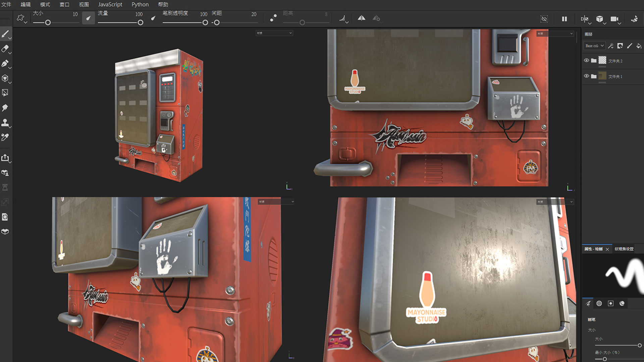Click the pause engine computation button

tap(565, 19)
